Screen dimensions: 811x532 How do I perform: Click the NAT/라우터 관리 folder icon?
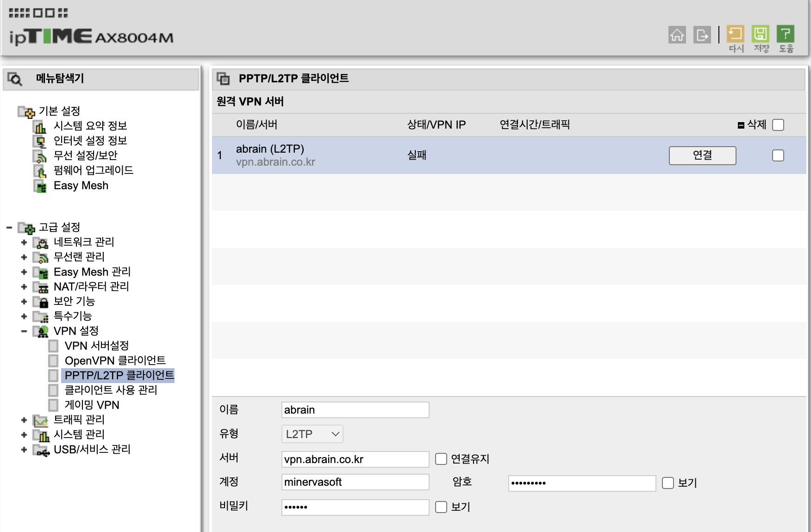click(41, 287)
